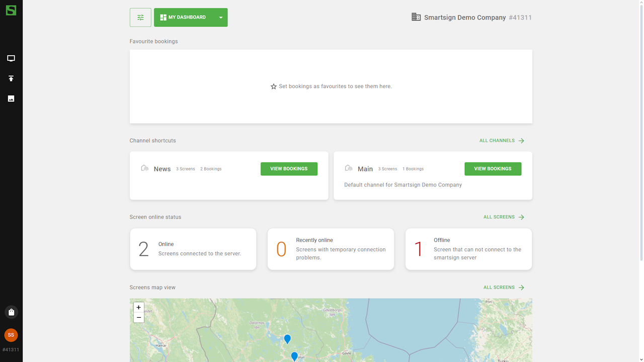Select the Recently online status card
This screenshot has width=644, height=362.
pos(331,249)
